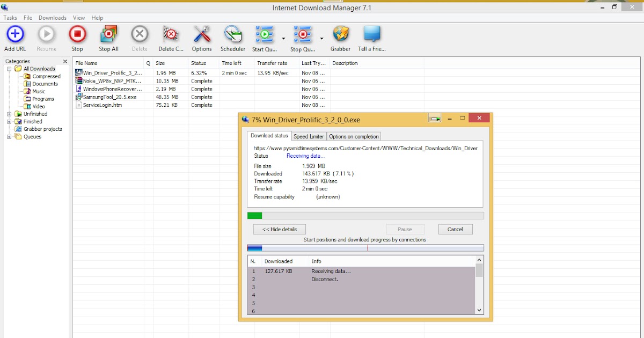644x338 pixels.
Task: Click the Delete Completed toolbar icon
Action: pos(171,34)
